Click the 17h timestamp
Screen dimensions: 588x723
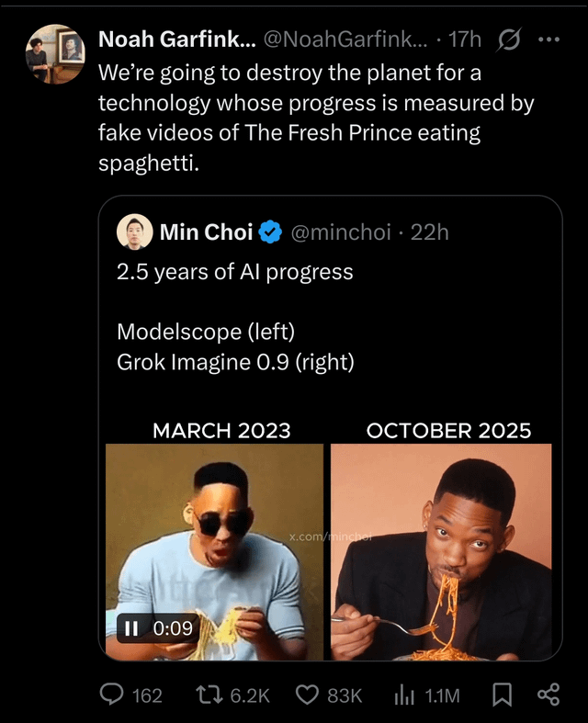click(x=467, y=39)
